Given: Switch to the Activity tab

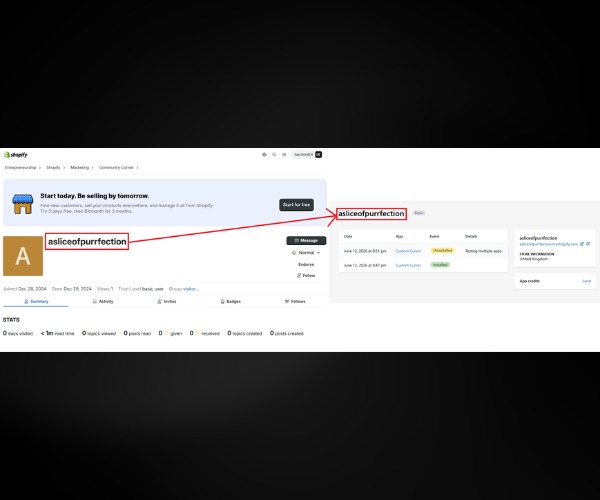Looking at the screenshot, I should coord(103,301).
